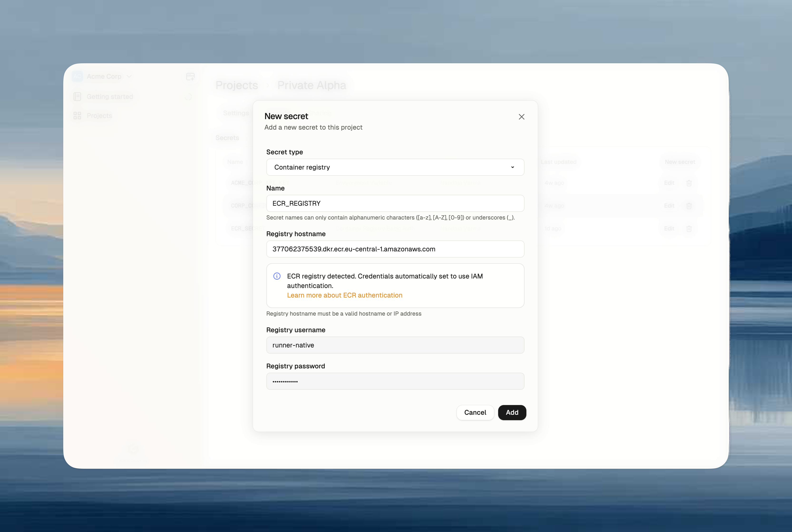792x532 pixels.
Task: Expand the Acme Corp workspace chevron
Action: click(129, 76)
